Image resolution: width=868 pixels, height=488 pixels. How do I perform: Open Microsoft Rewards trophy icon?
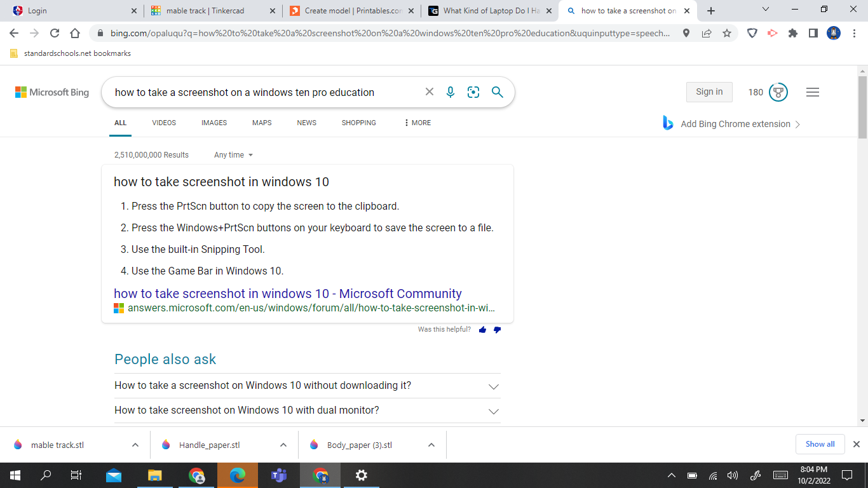click(x=778, y=92)
